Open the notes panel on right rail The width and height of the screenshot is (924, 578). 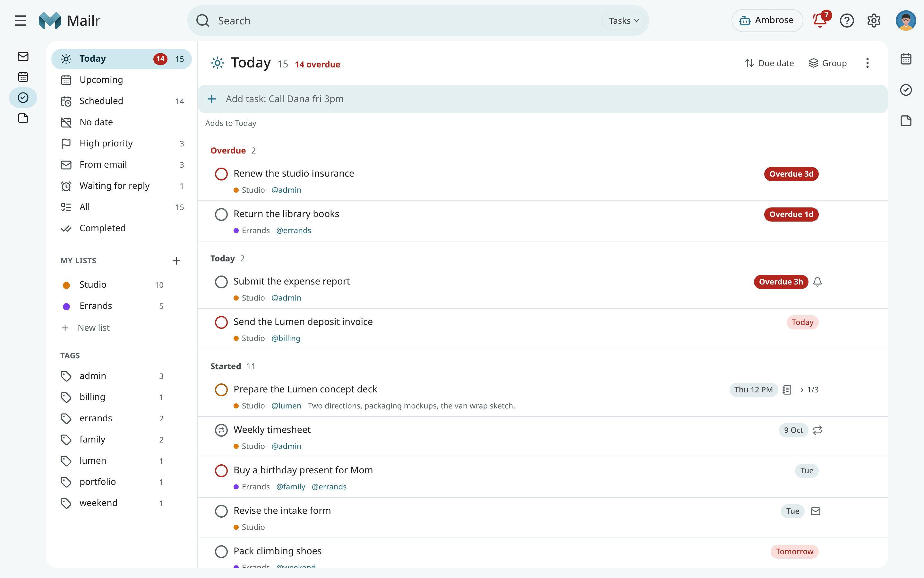[x=906, y=121]
